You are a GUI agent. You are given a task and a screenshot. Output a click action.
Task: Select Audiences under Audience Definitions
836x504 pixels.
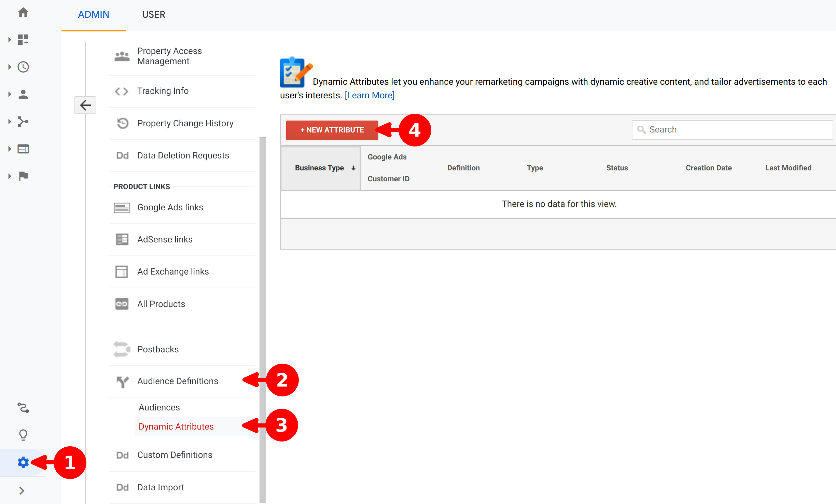[x=159, y=407]
